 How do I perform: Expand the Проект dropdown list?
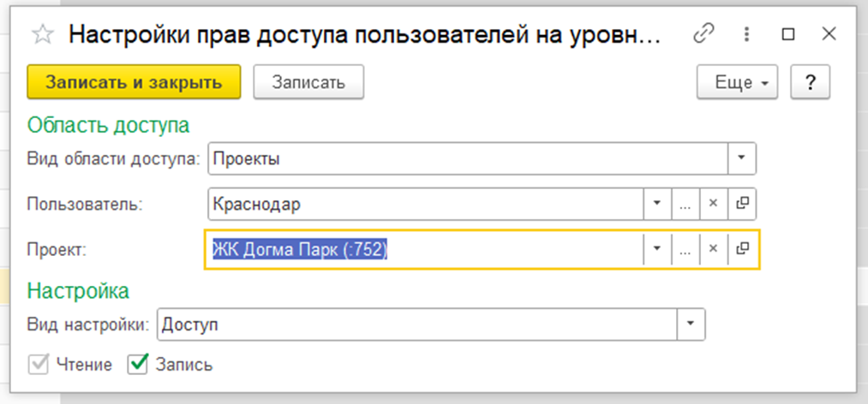pos(656,249)
